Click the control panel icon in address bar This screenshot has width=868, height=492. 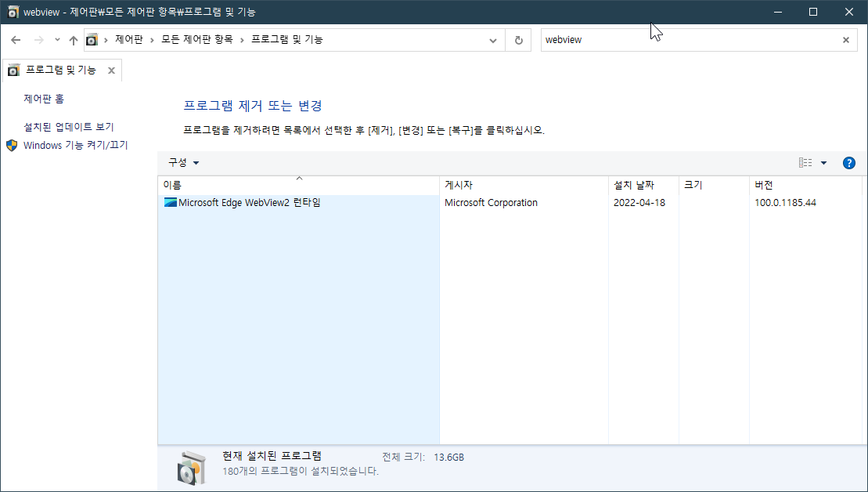pos(92,40)
